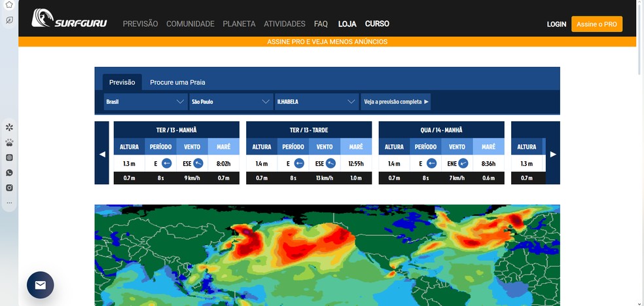This screenshot has width=644, height=306.
Task: Switch to the Procure uma Praia tab
Action: 177,83
